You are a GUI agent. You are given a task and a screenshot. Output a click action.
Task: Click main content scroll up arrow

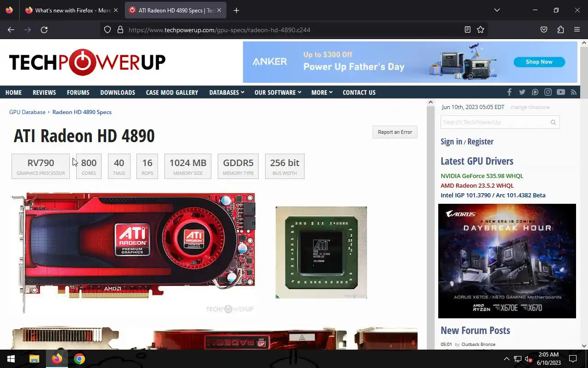(430, 102)
